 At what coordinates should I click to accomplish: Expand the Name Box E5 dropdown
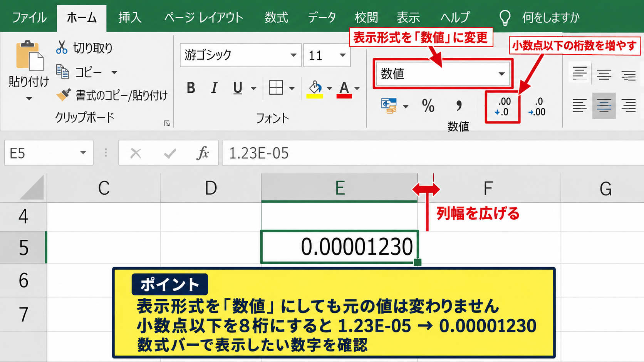pyautogui.click(x=83, y=153)
